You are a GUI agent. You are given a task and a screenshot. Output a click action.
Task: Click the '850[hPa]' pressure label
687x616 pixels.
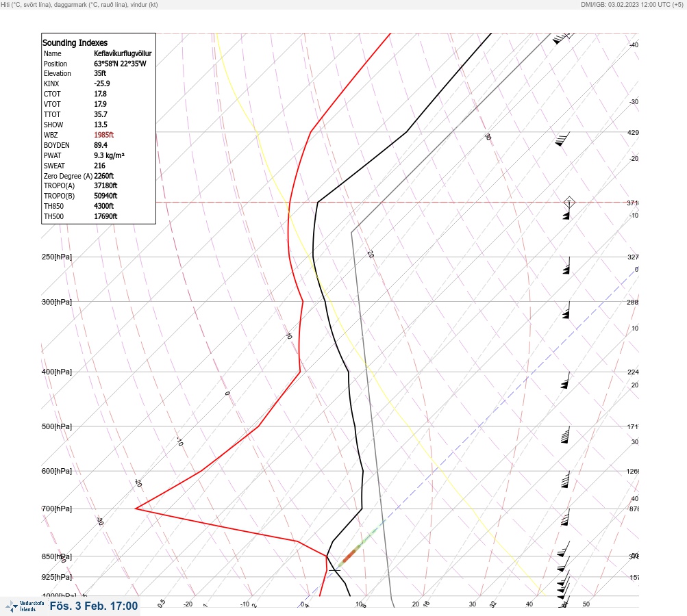pyautogui.click(x=57, y=556)
